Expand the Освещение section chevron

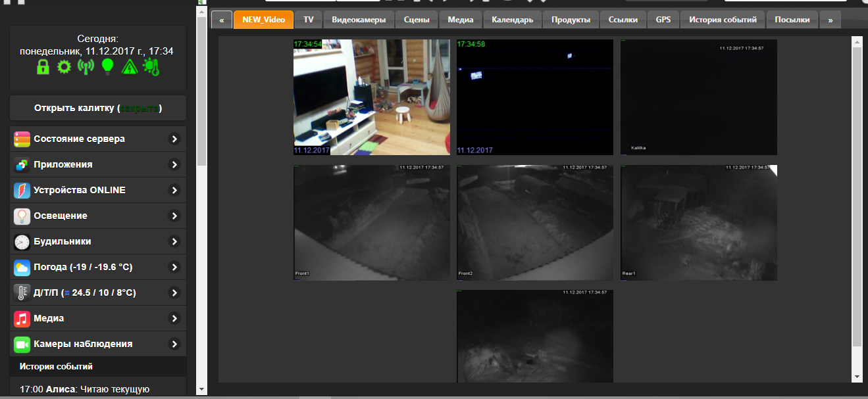(x=174, y=216)
